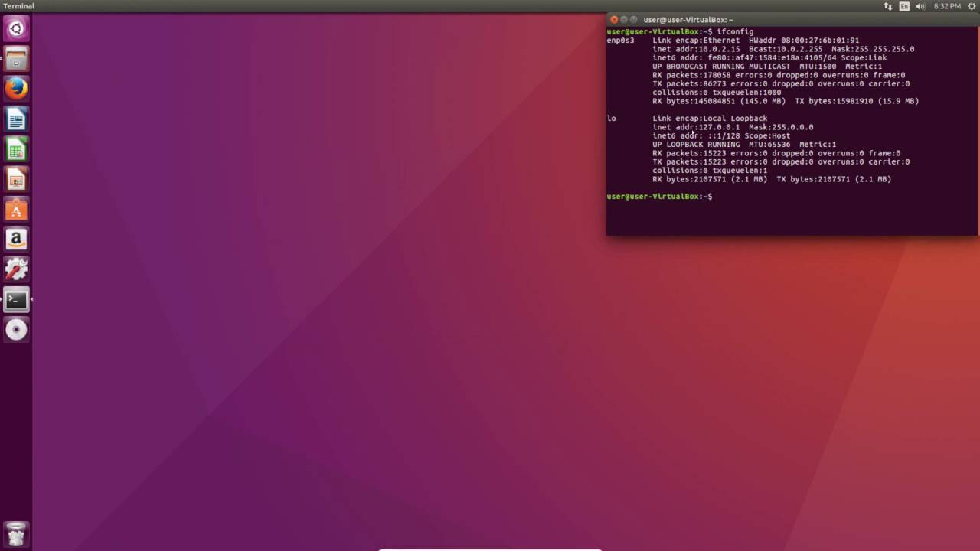
Task: Click HWaddr 08:00:27:6b:01:91
Action: point(804,41)
